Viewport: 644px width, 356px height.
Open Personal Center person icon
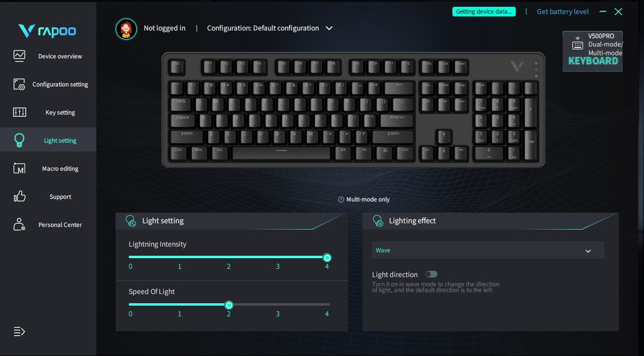click(x=19, y=224)
